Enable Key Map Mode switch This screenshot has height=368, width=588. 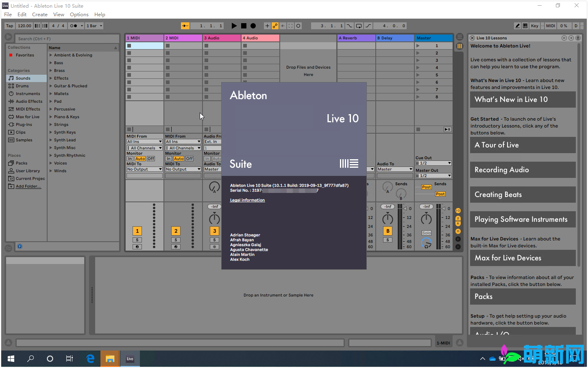click(x=535, y=26)
